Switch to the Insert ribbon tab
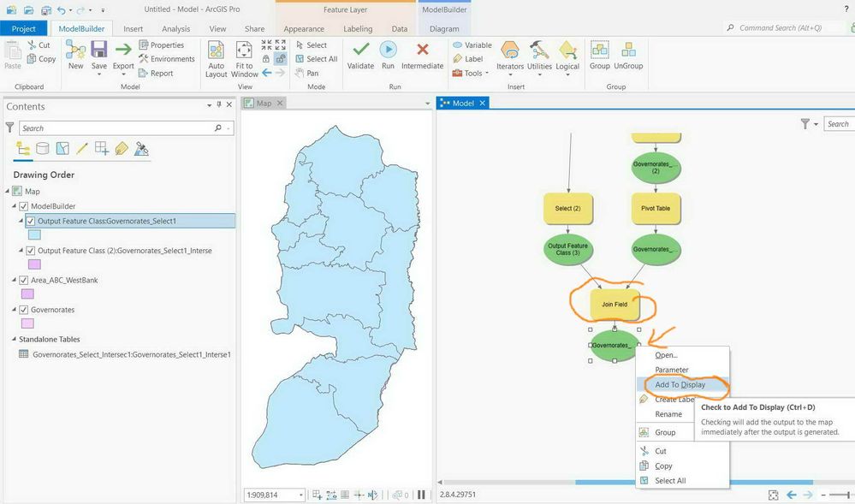855x504 pixels. [133, 28]
